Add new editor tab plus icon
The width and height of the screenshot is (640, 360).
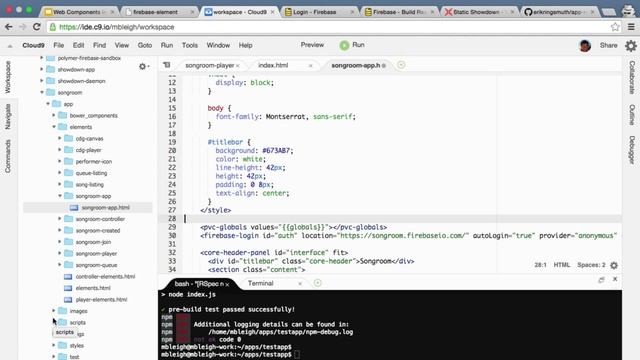401,65
